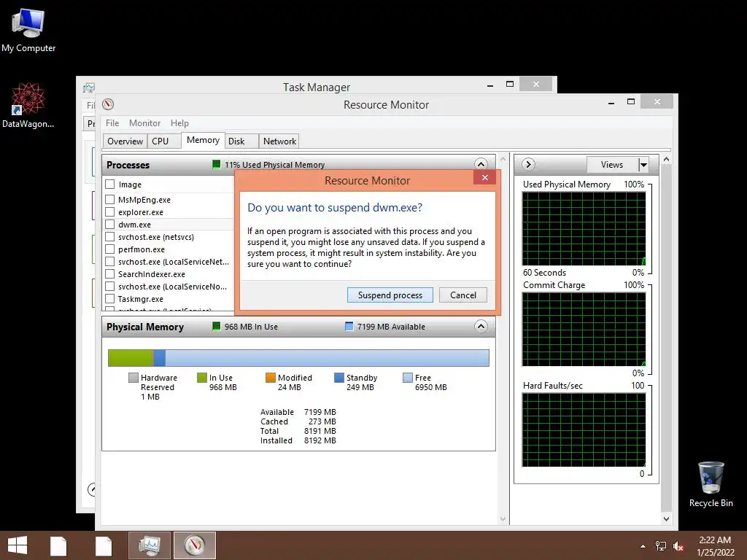Check the Taskmgr.exe process box
The width and height of the screenshot is (747, 560).
pos(110,298)
